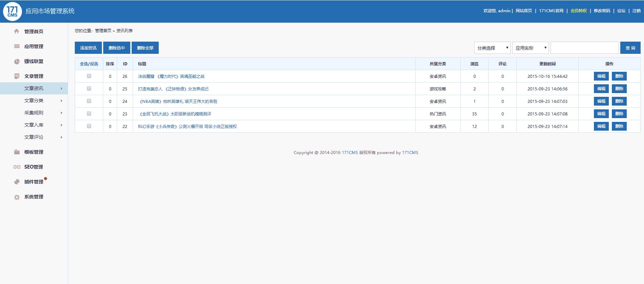
Task: Click the 应用管理 sidebar icon
Action: pos(17,46)
